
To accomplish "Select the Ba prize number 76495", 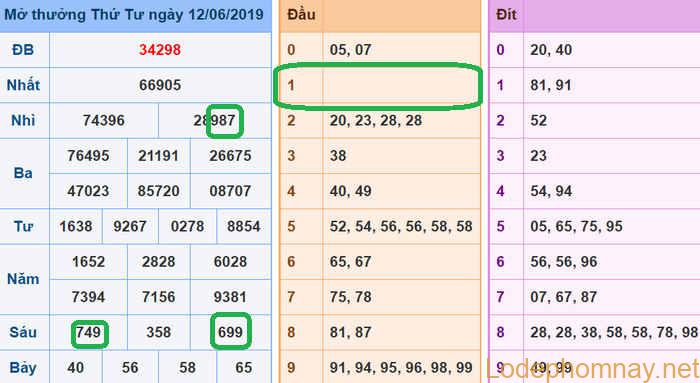I will (x=88, y=155).
